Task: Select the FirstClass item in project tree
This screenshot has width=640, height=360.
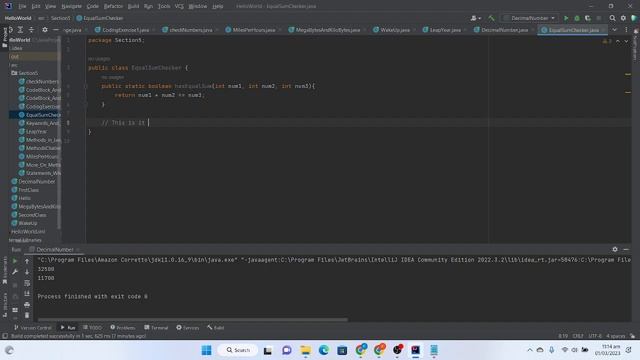Action: (x=28, y=190)
